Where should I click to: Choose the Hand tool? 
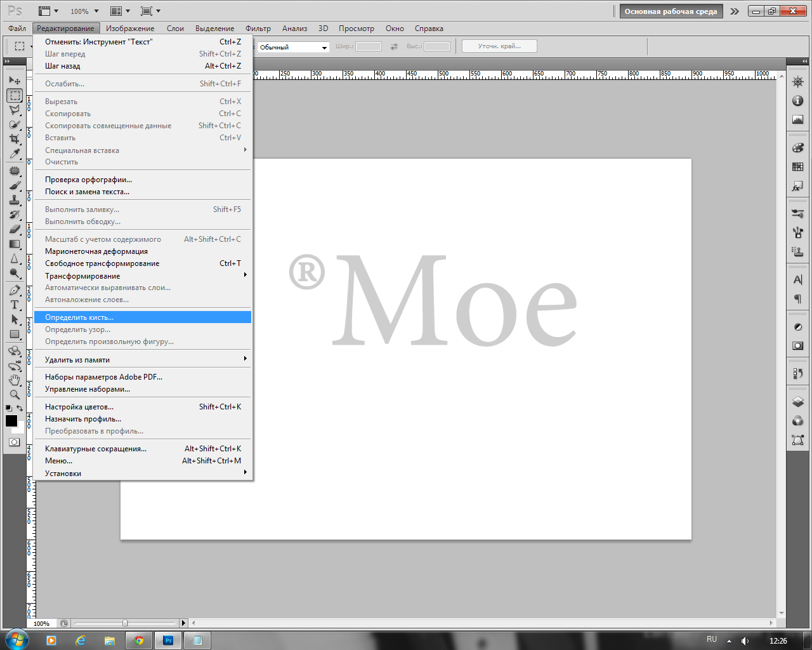15,380
